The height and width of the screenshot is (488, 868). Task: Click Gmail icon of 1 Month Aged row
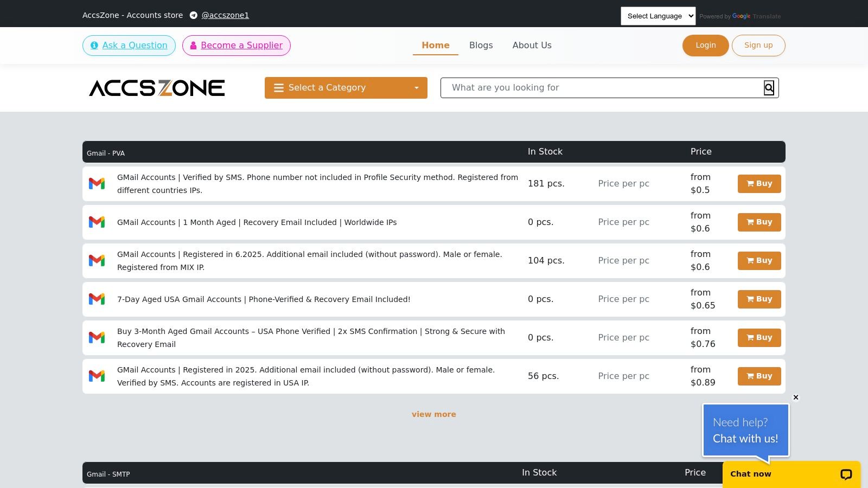tap(97, 222)
